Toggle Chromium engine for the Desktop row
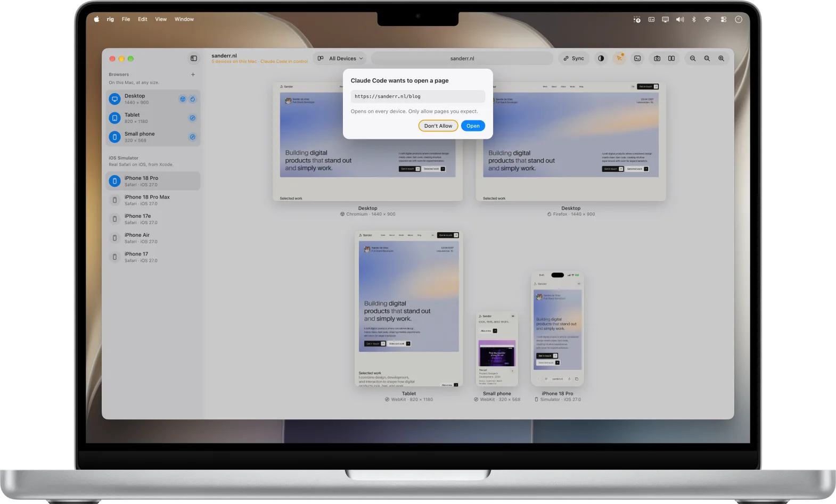Screen dimensions: 836x504 [183, 99]
